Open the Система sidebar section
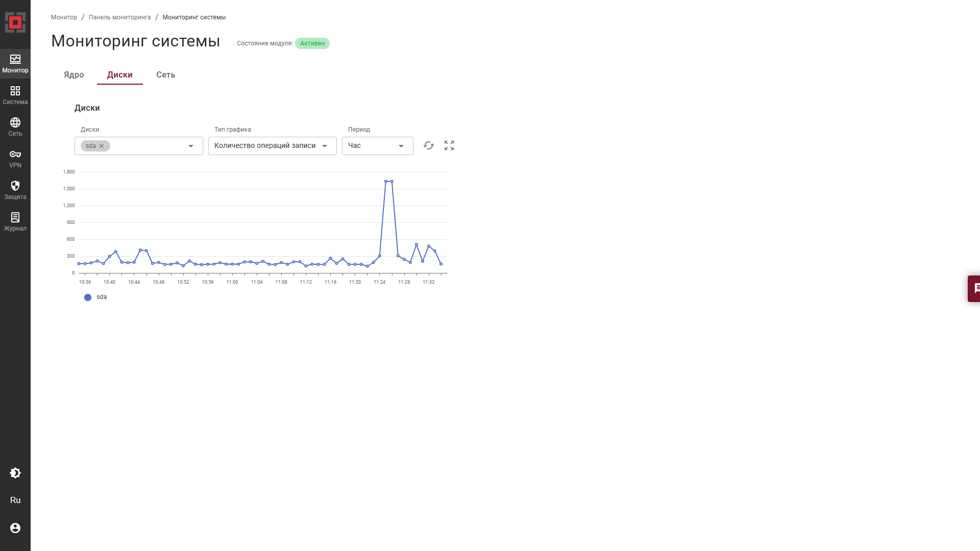 (x=15, y=95)
